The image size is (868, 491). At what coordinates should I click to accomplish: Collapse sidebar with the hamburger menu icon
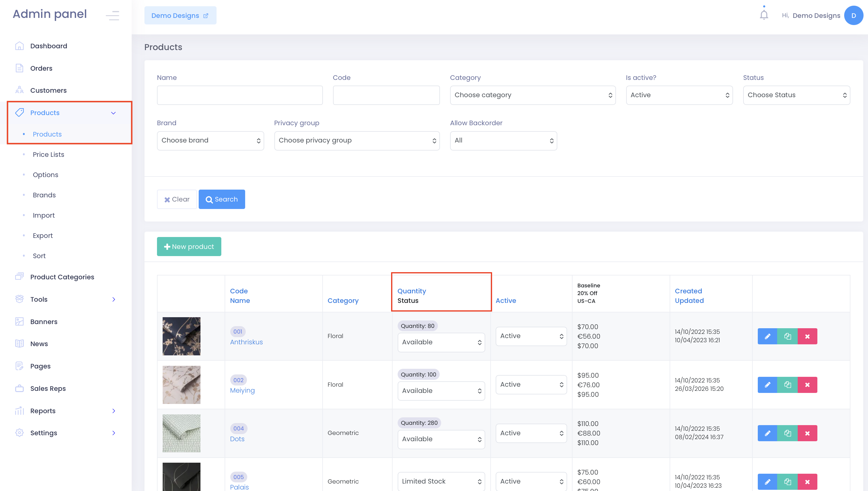pyautogui.click(x=112, y=16)
